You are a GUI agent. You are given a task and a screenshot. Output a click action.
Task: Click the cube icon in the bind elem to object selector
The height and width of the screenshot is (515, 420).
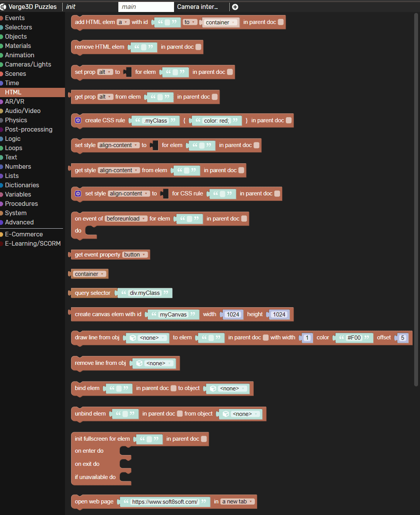(x=213, y=388)
